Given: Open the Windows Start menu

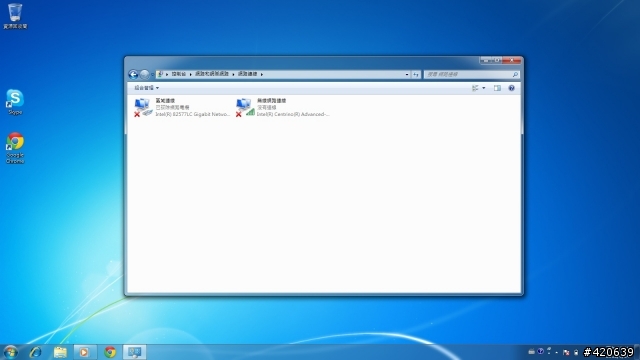Looking at the screenshot, I should pos(10,352).
